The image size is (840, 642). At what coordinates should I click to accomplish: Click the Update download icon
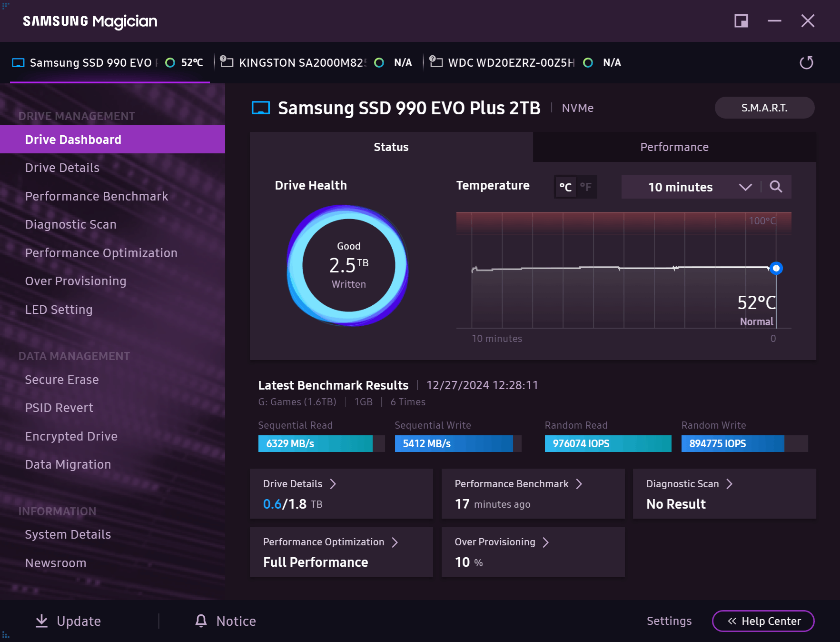tap(42, 621)
